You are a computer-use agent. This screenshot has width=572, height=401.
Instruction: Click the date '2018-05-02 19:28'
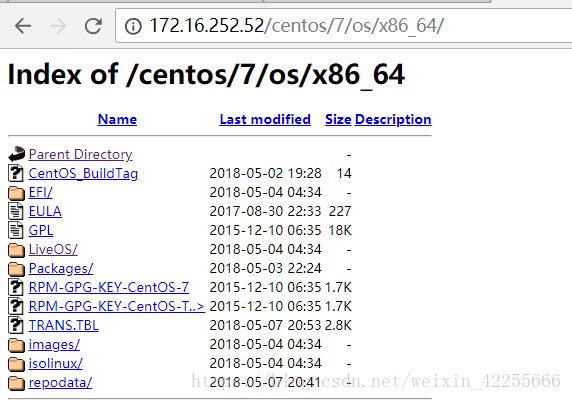pyautogui.click(x=266, y=173)
